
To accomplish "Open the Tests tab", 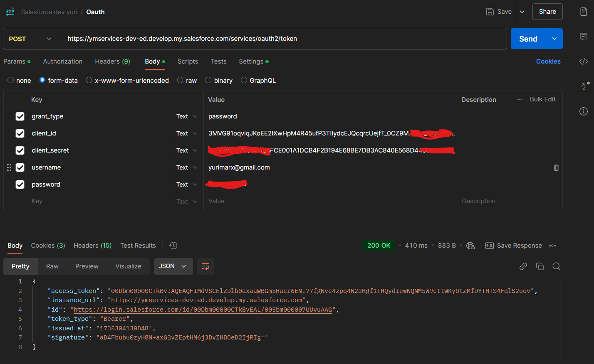I will click(x=218, y=61).
